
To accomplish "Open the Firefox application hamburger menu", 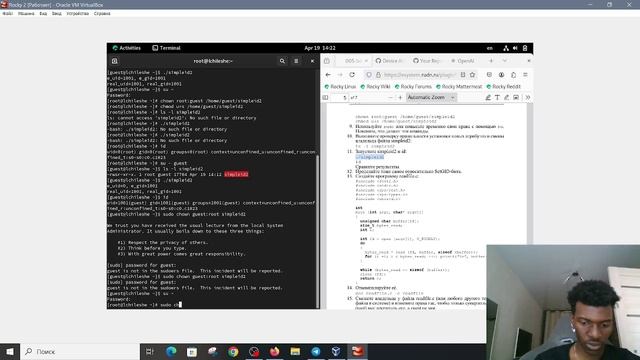I will coord(525,75).
